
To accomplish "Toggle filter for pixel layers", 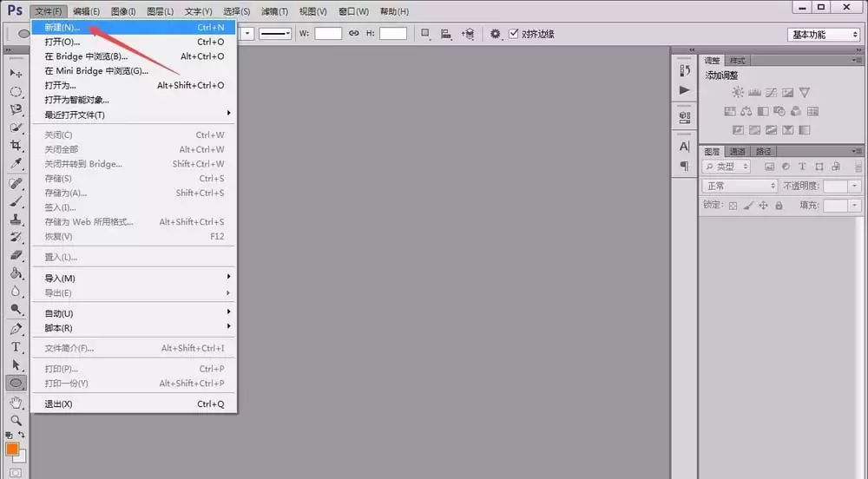I will (769, 167).
